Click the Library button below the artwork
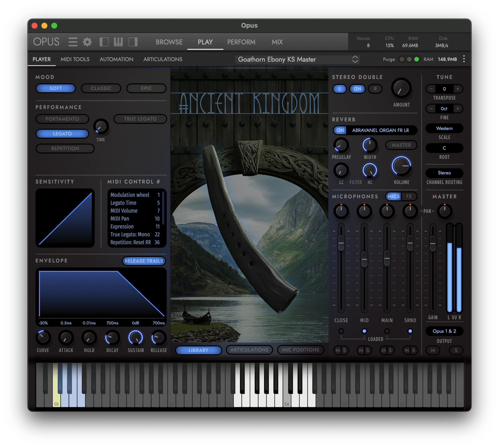Image resolution: width=499 pixels, height=448 pixels. [198, 350]
